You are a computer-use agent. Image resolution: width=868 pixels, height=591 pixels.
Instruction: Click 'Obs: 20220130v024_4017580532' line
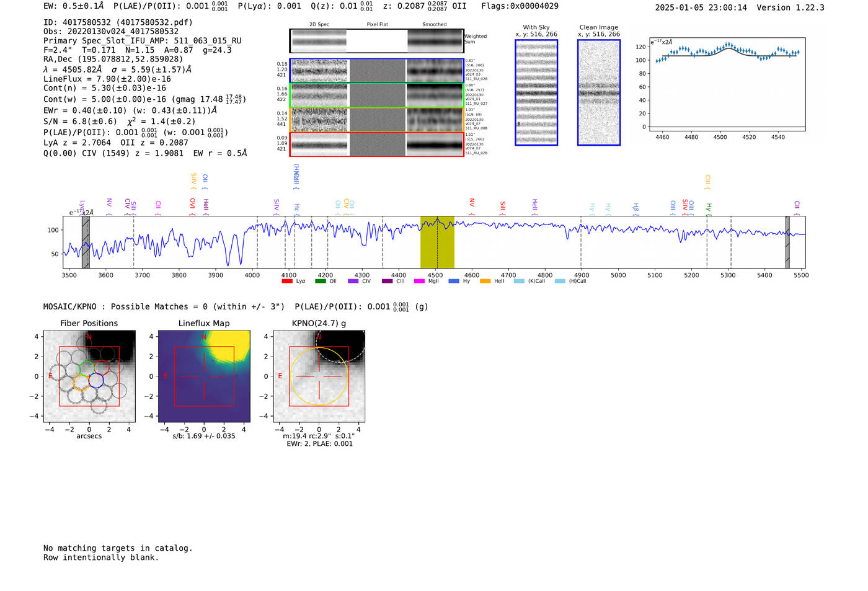click(111, 32)
